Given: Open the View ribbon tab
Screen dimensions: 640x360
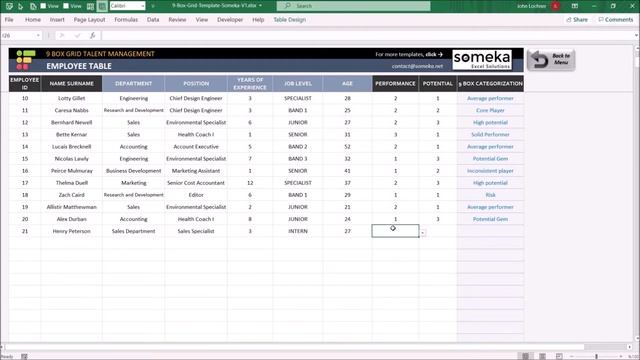Looking at the screenshot, I should click(202, 20).
